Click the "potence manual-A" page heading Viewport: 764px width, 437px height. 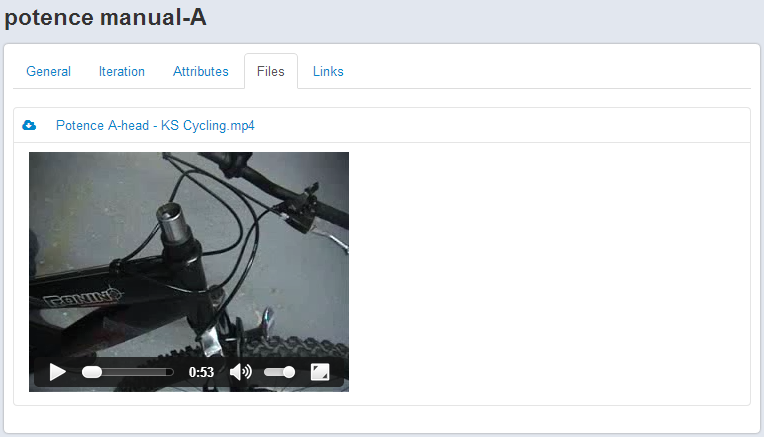[x=105, y=17]
